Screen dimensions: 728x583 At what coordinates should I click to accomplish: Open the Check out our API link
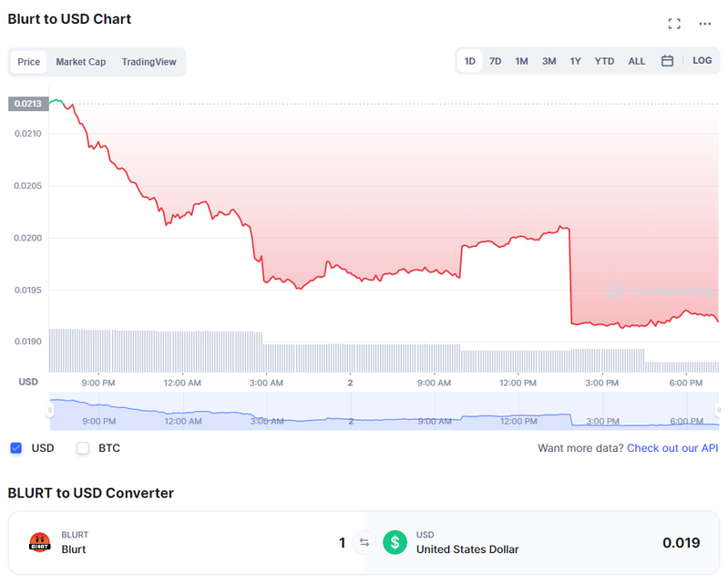[672, 448]
